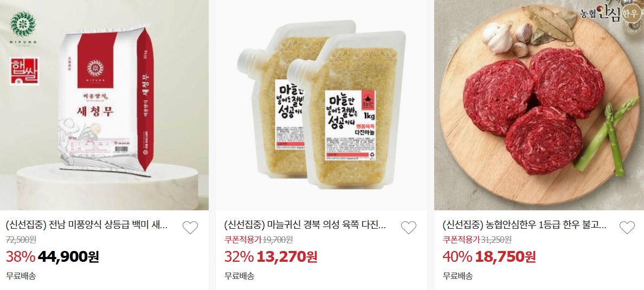Click the 13,270원 discounted price
644x290 pixels.
(x=287, y=257)
